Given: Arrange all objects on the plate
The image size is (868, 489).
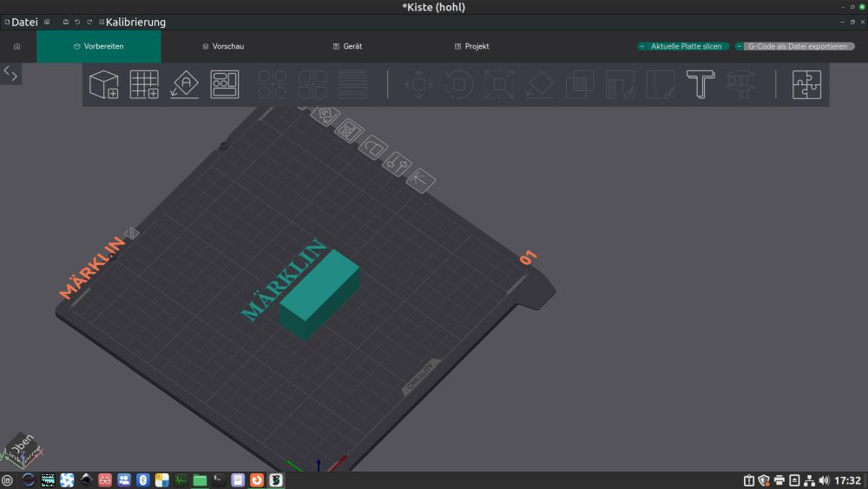Looking at the screenshot, I should point(225,84).
